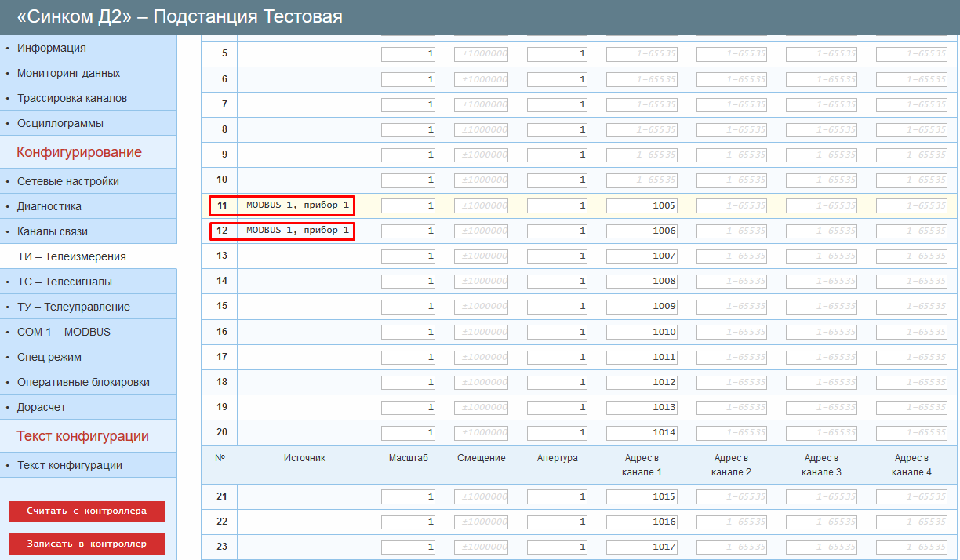The width and height of the screenshot is (960, 560).
Task: Open Сетевые настройки configuration page
Action: [x=68, y=181]
